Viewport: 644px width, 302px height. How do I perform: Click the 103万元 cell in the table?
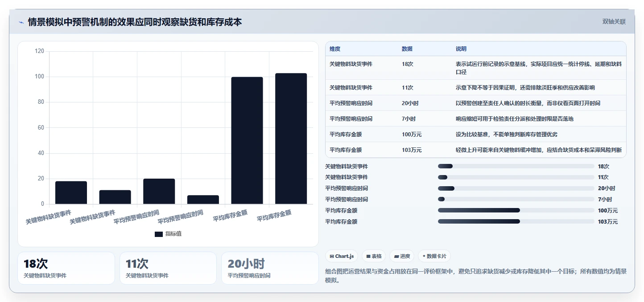click(x=412, y=150)
